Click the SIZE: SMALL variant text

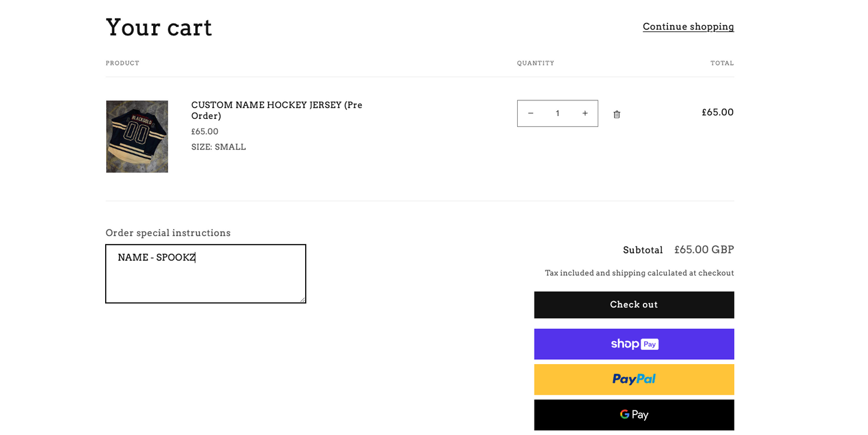tap(218, 147)
